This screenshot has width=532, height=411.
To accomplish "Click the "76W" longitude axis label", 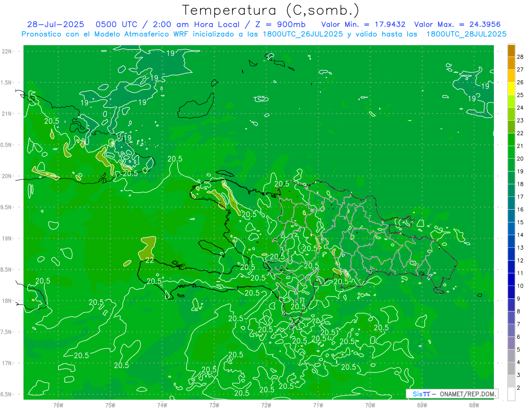I will pos(58,405).
